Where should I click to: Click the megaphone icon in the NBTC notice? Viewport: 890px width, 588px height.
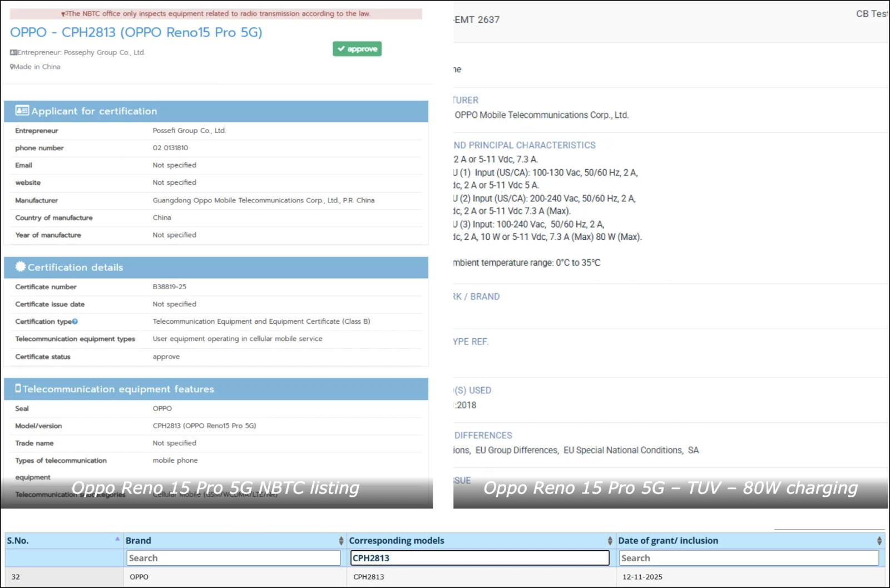(x=64, y=14)
